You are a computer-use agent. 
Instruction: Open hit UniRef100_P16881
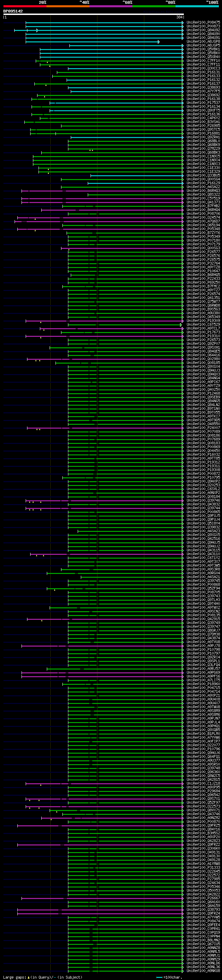click(203, 133)
